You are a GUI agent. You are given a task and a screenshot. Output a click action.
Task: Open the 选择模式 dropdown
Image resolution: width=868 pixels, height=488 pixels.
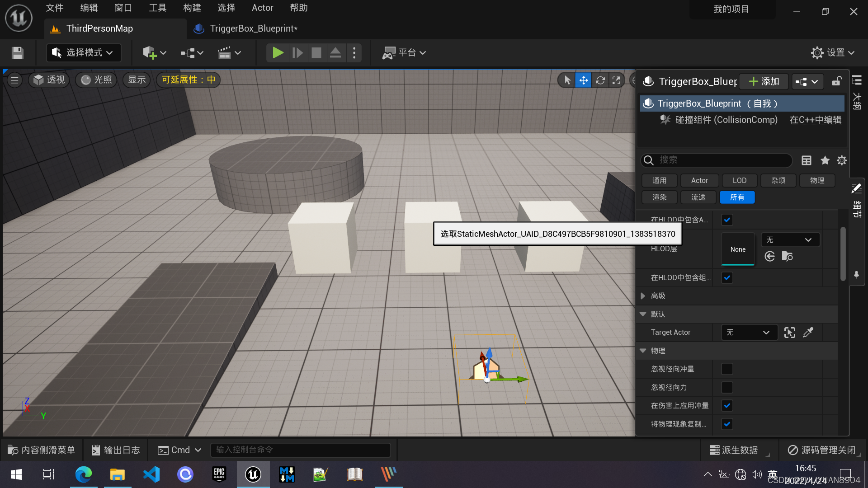(83, 53)
